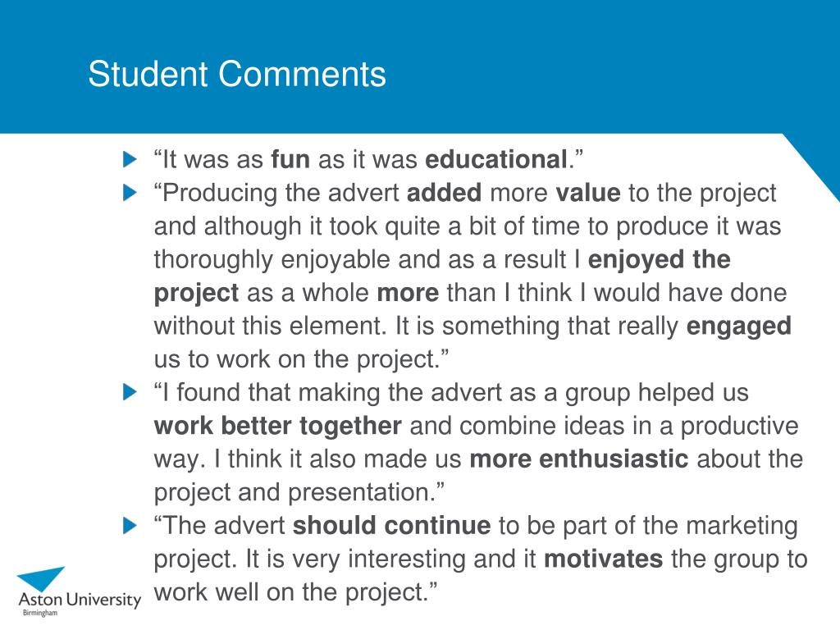This screenshot has width=840, height=630.
Task: Click the Aston University text logo
Action: pos(80,600)
